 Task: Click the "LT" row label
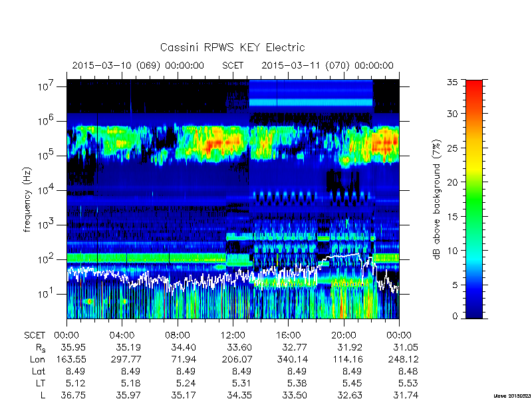coord(40,383)
